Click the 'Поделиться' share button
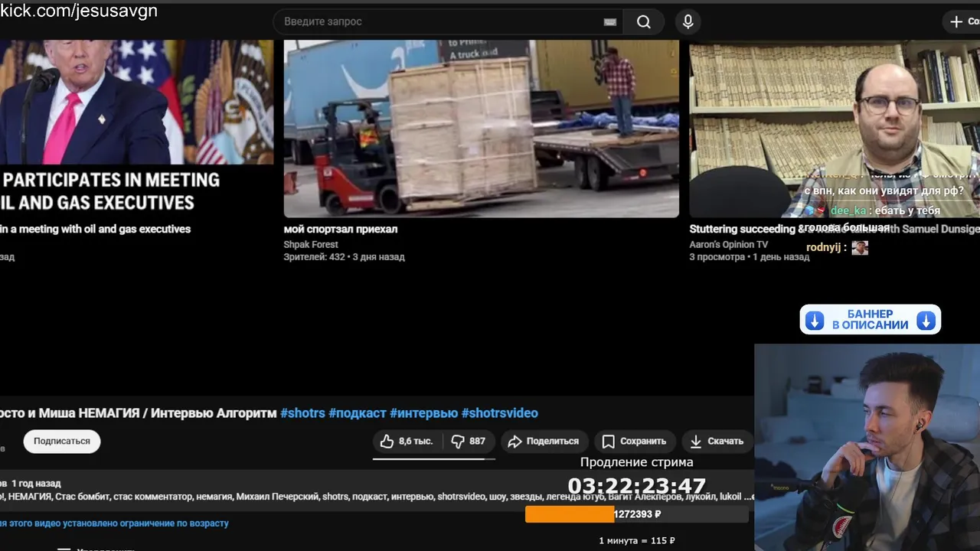This screenshot has width=980, height=551. click(544, 442)
